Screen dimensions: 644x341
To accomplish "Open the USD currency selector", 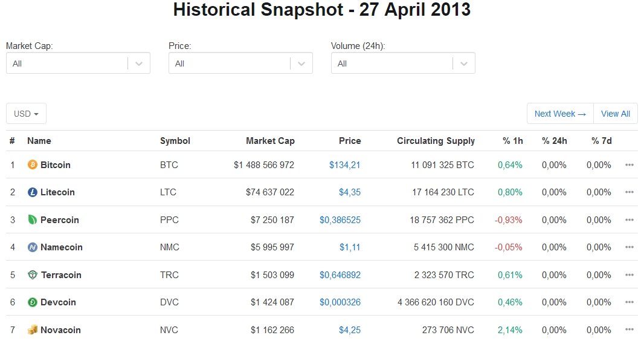I will [x=27, y=114].
